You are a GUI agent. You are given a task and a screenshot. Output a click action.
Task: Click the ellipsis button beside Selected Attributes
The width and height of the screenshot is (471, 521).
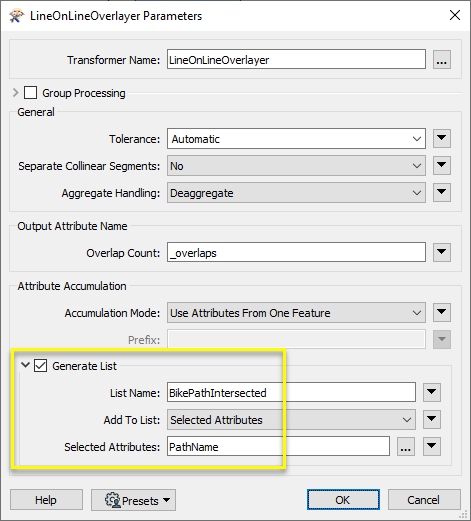[x=406, y=446]
